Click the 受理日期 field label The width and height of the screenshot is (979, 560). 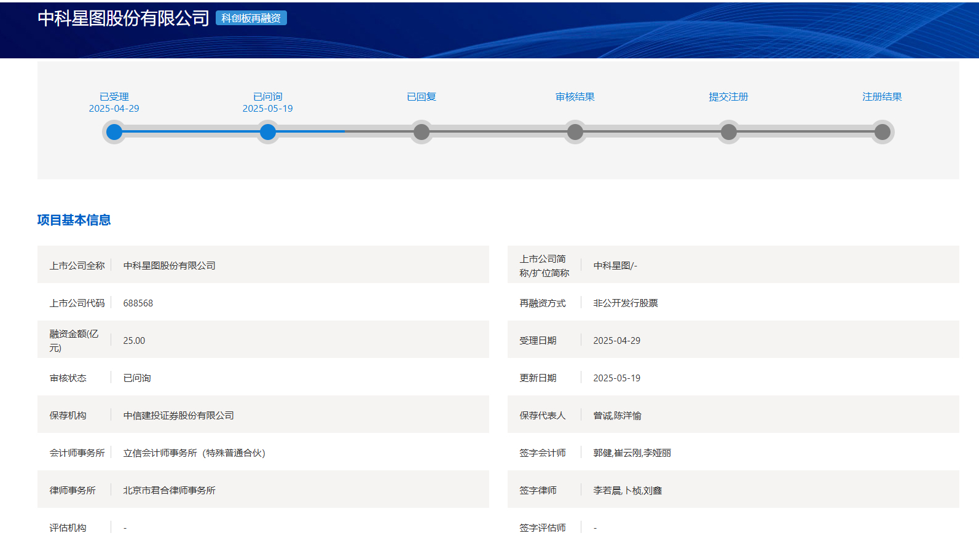tap(538, 341)
